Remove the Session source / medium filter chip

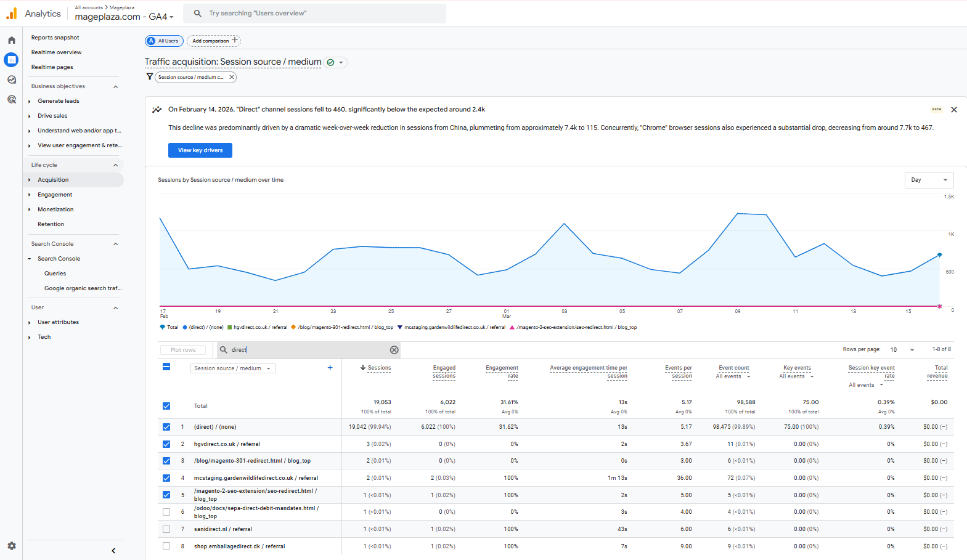tap(232, 77)
